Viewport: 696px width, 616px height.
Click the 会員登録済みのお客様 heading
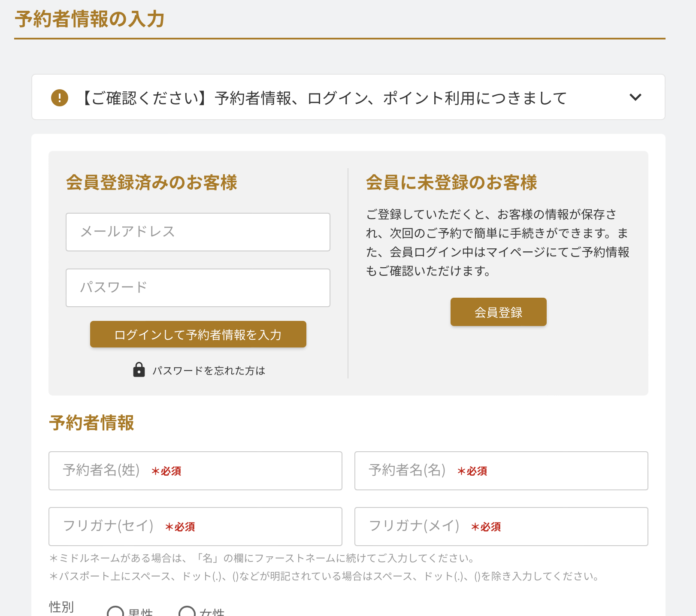coord(151,182)
